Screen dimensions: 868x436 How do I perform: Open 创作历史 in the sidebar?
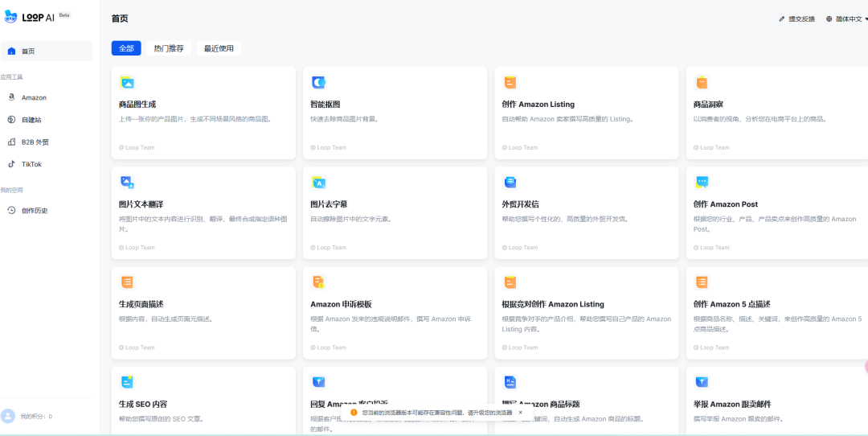coord(34,211)
